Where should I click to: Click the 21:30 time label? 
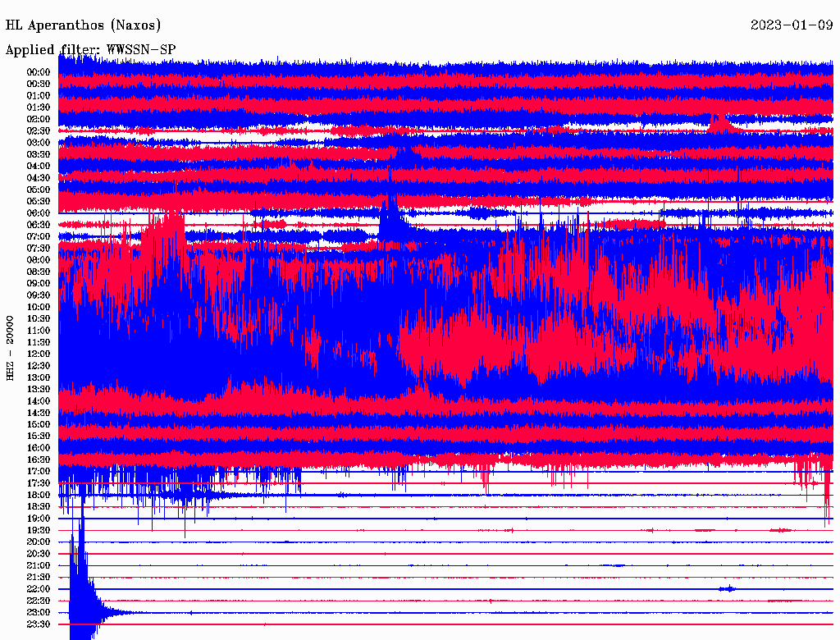(x=39, y=578)
